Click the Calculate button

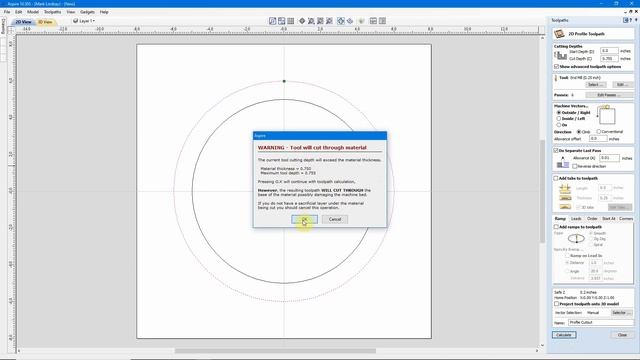[x=564, y=335]
